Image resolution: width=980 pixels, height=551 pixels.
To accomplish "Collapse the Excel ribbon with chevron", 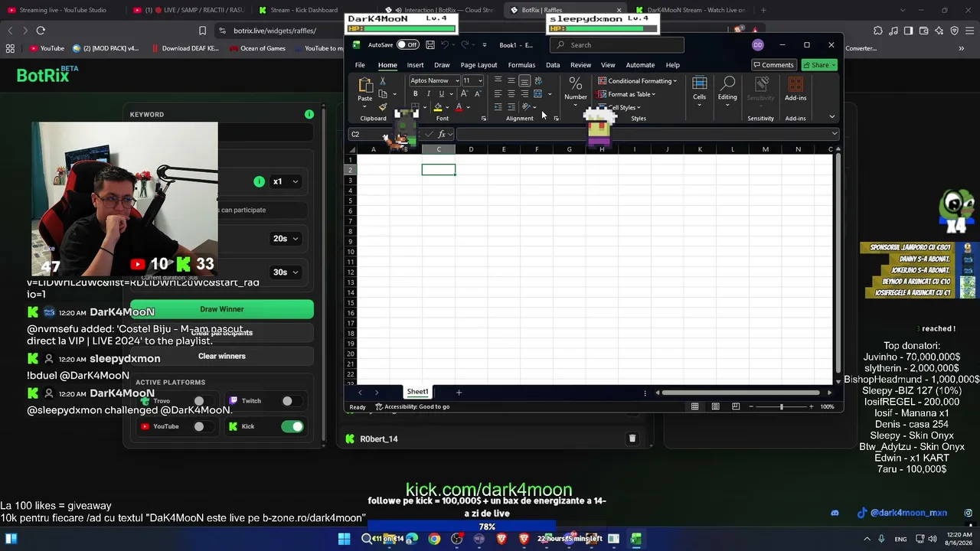I will coord(832,117).
